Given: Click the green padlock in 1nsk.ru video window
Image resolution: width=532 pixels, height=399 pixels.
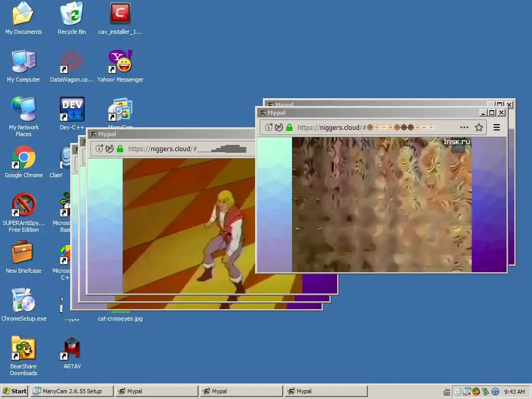Looking at the screenshot, I should pyautogui.click(x=289, y=127).
